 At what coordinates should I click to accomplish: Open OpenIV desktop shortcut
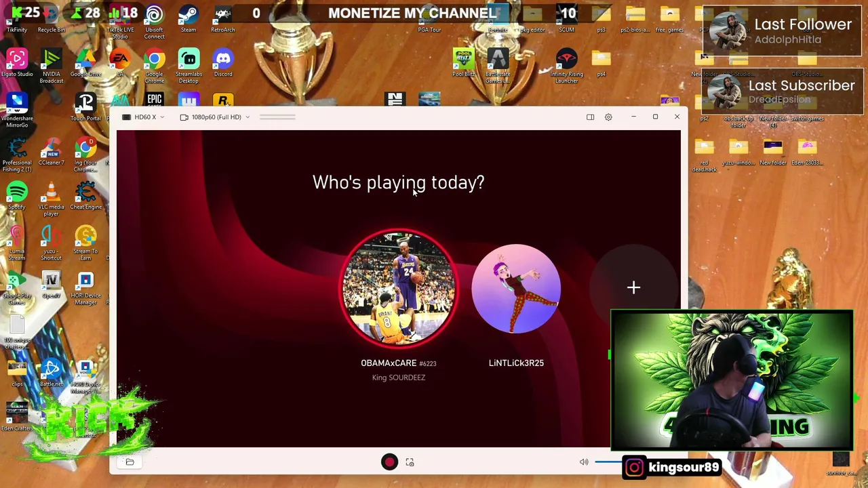(52, 285)
